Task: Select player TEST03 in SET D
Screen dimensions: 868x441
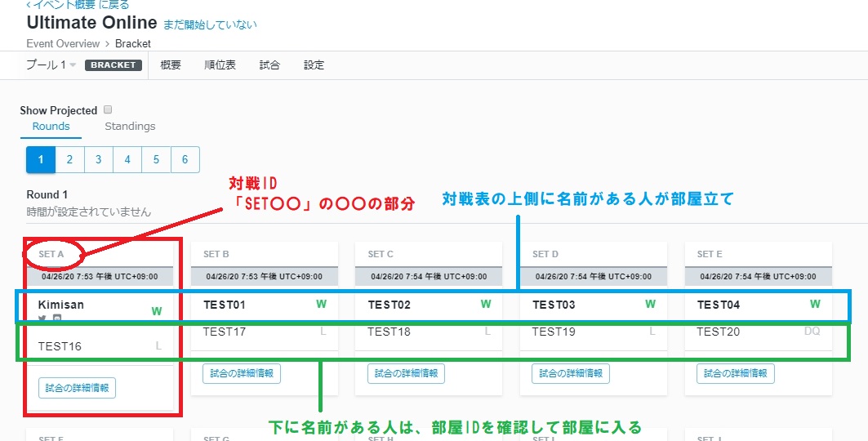Action: point(554,305)
